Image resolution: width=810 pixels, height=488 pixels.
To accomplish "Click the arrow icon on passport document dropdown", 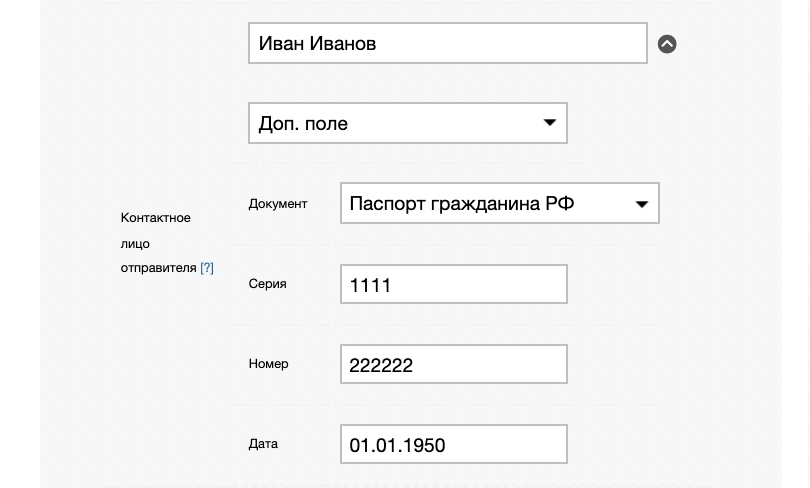I will coord(641,204).
